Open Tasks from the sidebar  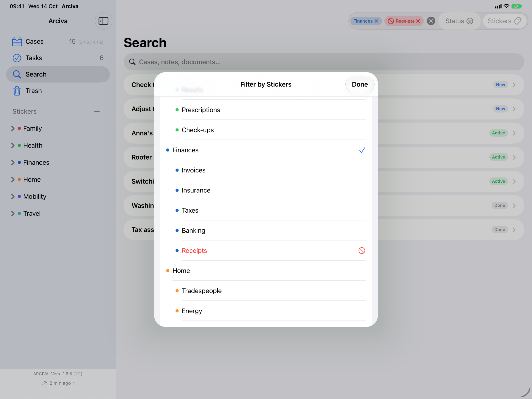tap(58, 58)
